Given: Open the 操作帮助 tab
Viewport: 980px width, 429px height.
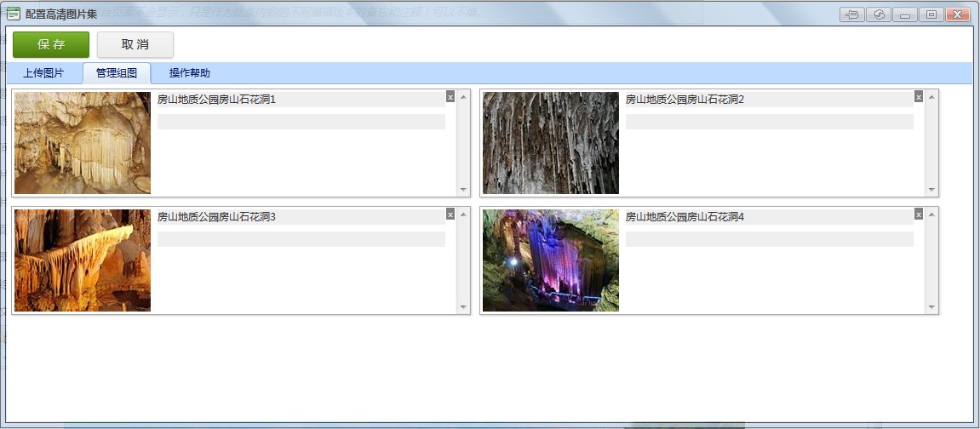Looking at the screenshot, I should [x=189, y=73].
